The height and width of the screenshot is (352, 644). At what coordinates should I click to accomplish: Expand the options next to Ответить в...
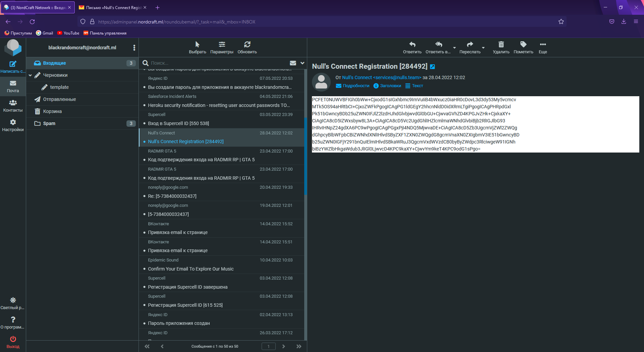454,48
